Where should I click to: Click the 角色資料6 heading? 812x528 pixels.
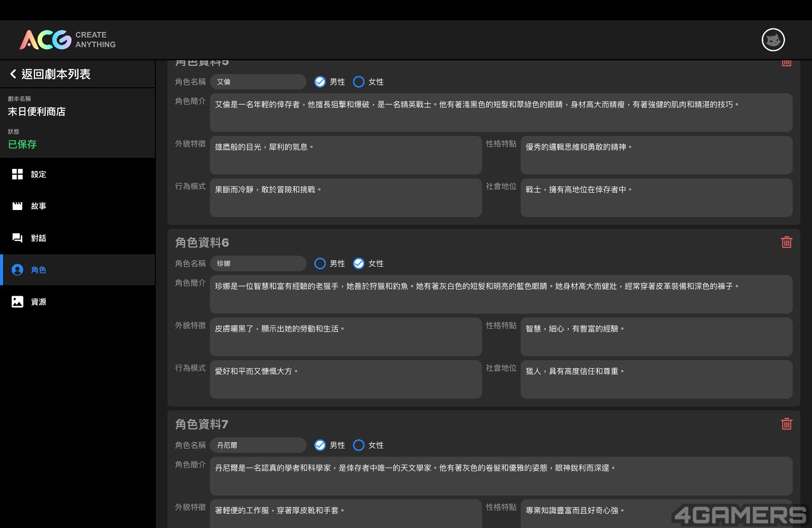tap(202, 242)
